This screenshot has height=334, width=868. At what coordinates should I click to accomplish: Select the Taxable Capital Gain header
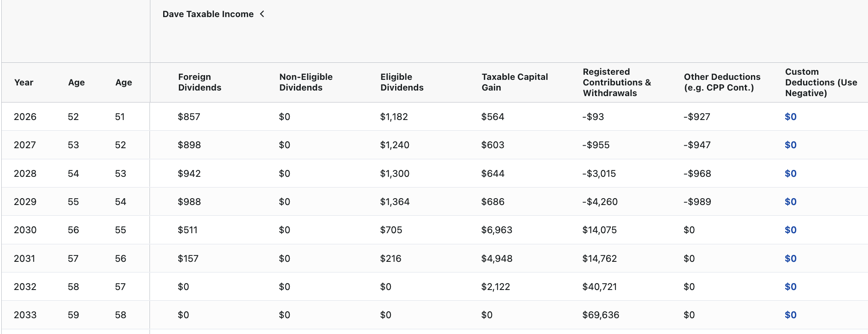click(x=514, y=82)
